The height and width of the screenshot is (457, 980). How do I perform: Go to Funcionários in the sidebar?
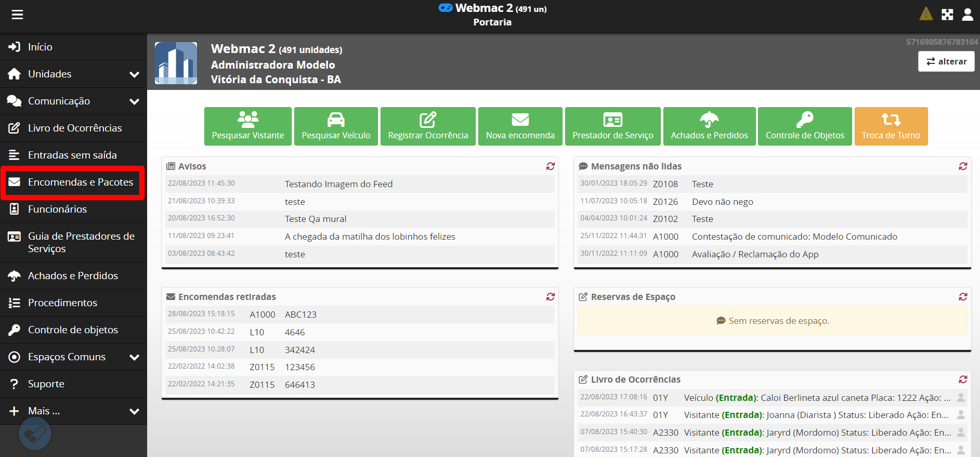(x=57, y=209)
